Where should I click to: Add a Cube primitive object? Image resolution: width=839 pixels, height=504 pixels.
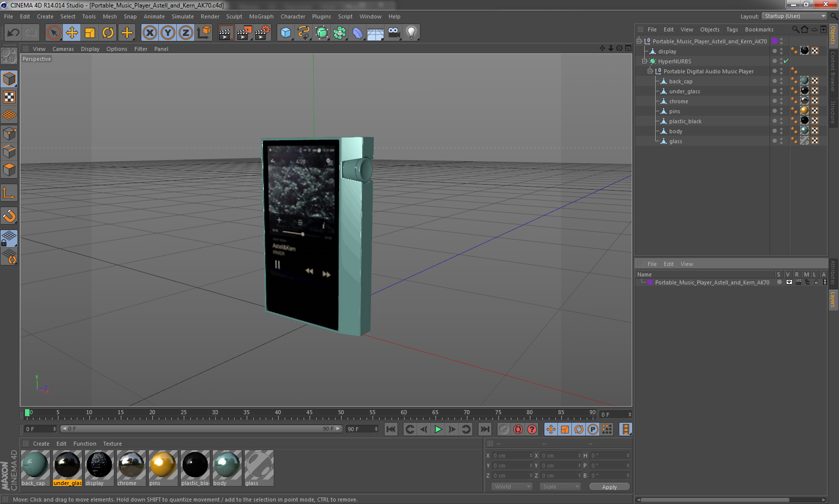point(286,33)
